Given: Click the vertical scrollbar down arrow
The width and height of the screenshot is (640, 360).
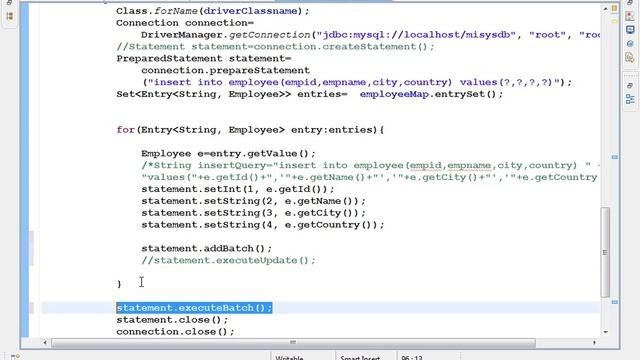Looking at the screenshot, I should pyautogui.click(x=605, y=332).
